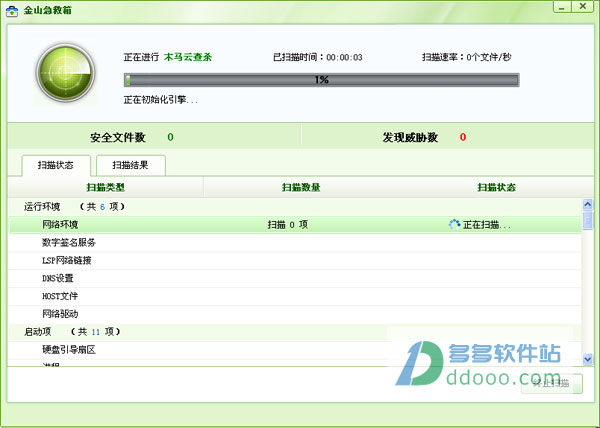Select the DNS设置 row
This screenshot has width=600, height=428.
pyautogui.click(x=295, y=278)
